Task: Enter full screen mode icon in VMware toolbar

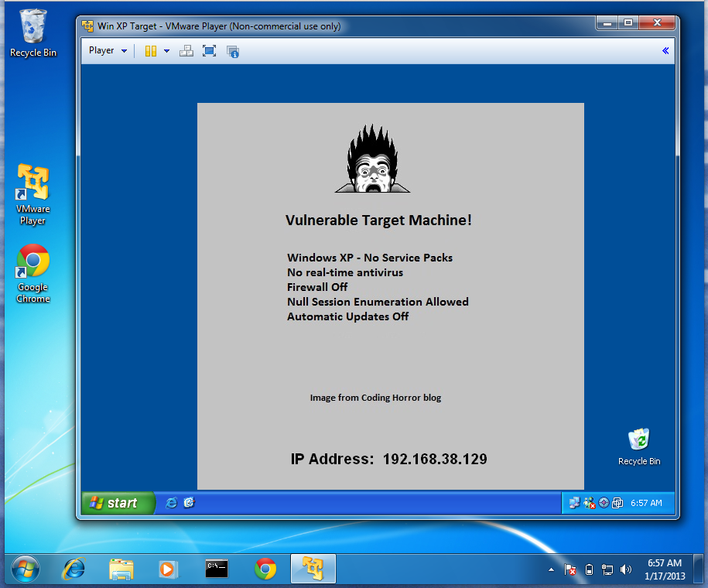Action: coord(209,51)
